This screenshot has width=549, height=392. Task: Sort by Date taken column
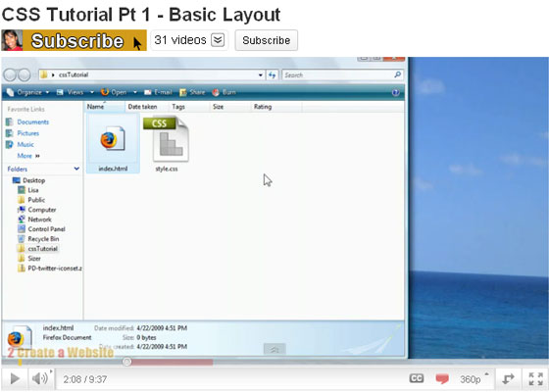[x=146, y=107]
